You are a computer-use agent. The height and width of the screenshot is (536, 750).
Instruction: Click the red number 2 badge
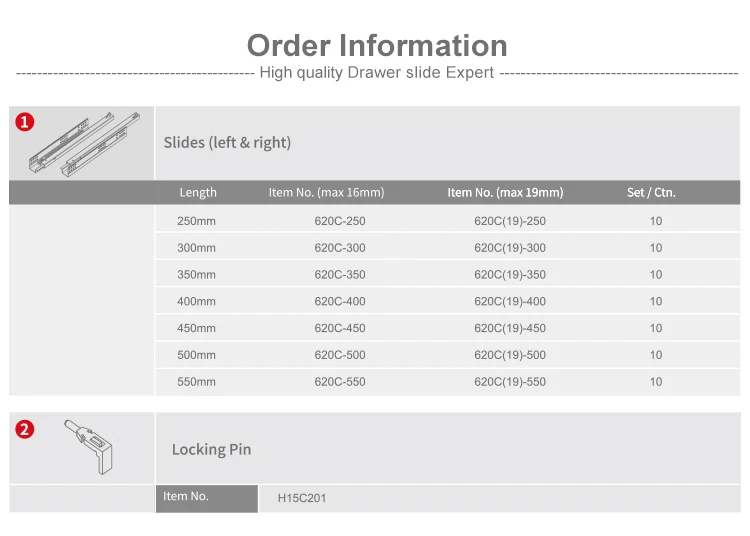(25, 430)
